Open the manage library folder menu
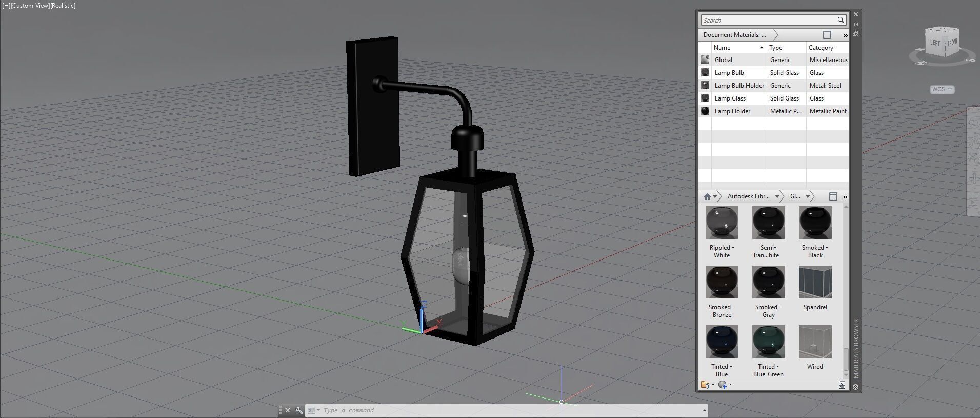The image size is (980, 418). coord(707,385)
